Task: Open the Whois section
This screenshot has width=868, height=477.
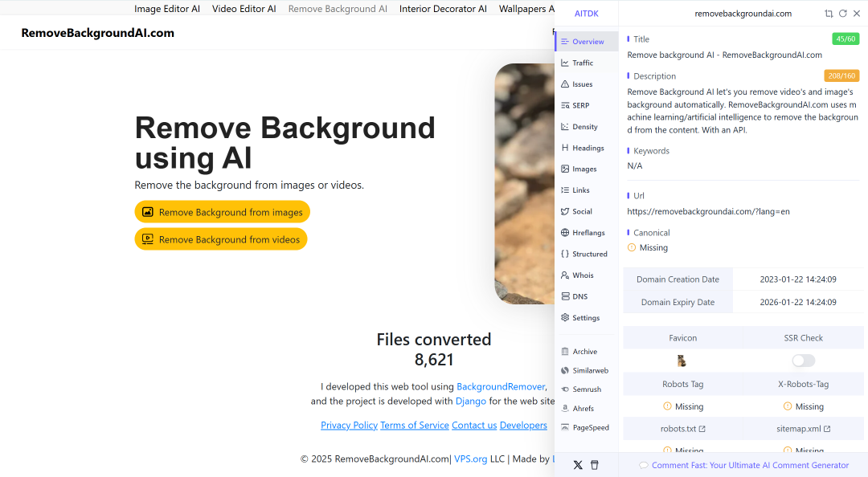Action: [x=586, y=275]
